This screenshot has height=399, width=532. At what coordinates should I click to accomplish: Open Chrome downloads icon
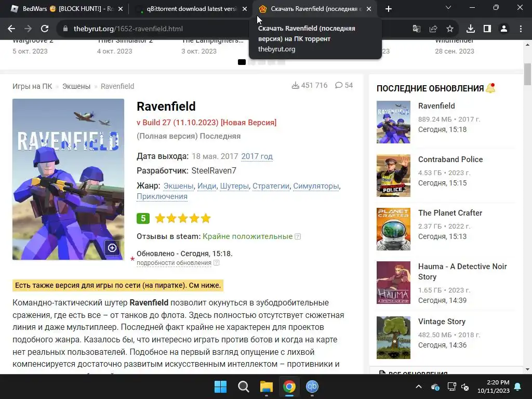tap(471, 29)
